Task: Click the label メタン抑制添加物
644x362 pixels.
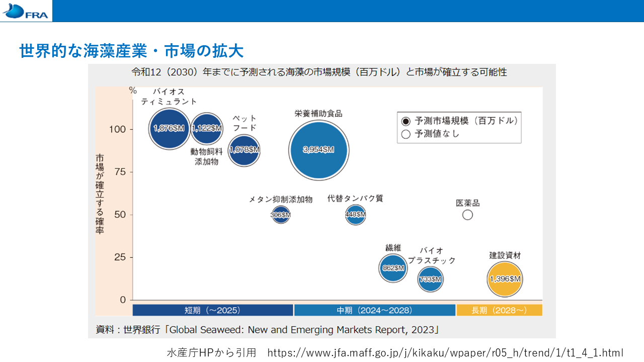Action: (281, 199)
